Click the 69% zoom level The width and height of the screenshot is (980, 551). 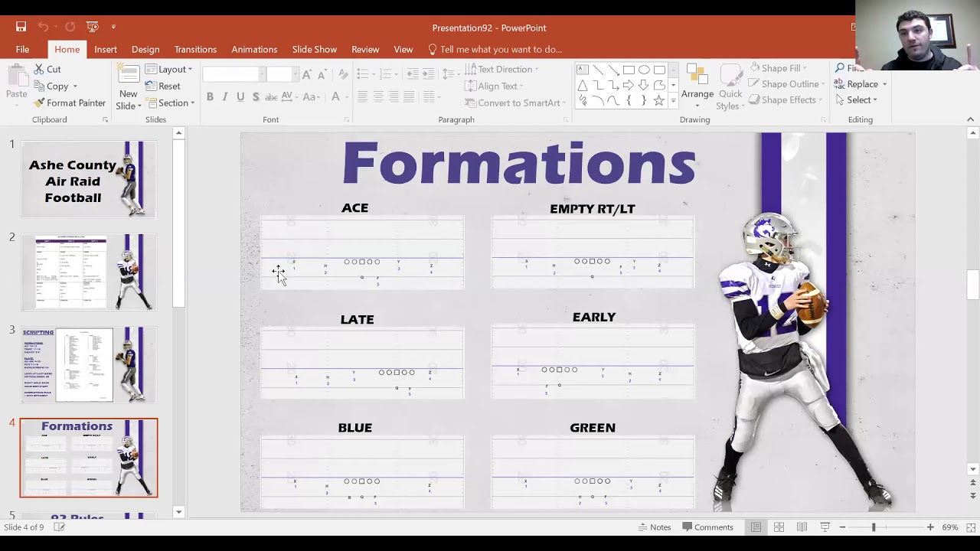tap(950, 527)
